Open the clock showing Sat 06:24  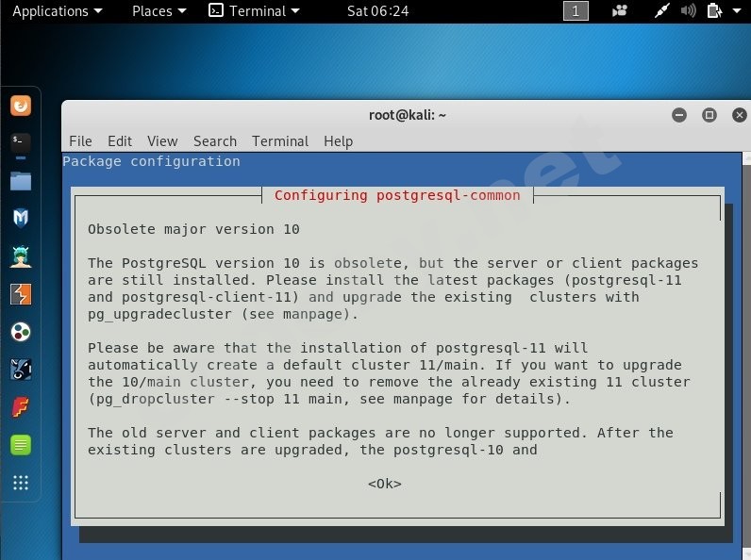click(378, 11)
